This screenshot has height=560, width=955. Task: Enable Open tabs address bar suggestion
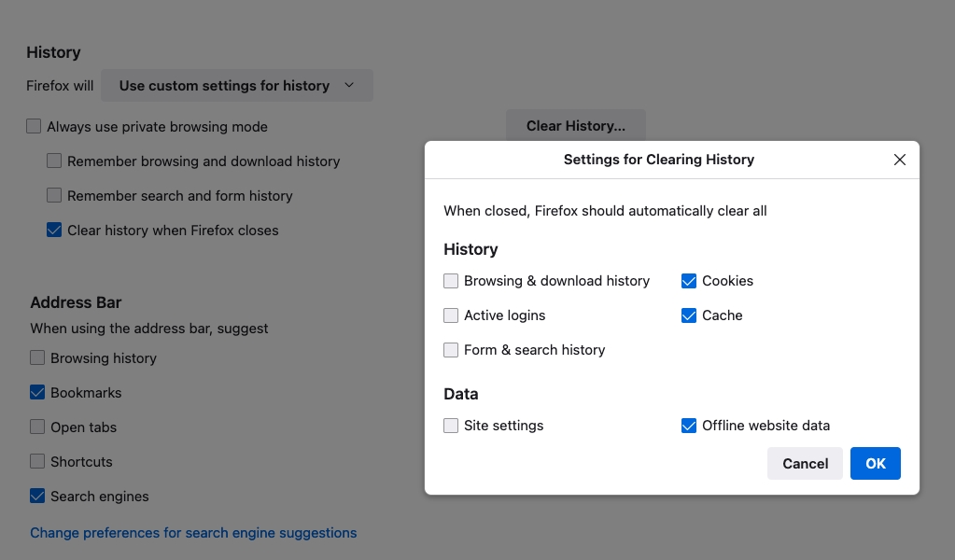click(x=38, y=427)
